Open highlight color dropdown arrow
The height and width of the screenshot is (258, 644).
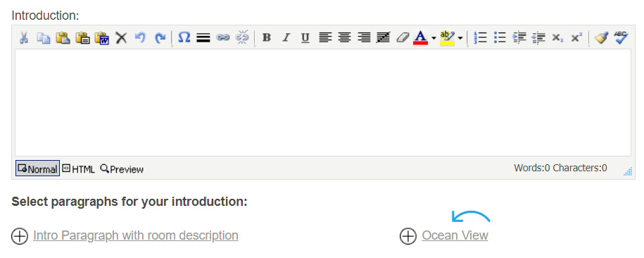coord(460,38)
